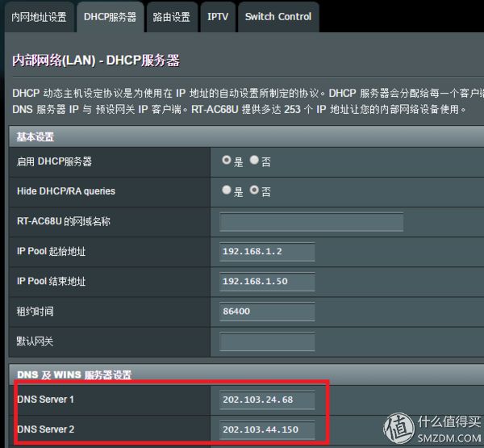
Task: Open the Switch Control tab
Action: [277, 17]
